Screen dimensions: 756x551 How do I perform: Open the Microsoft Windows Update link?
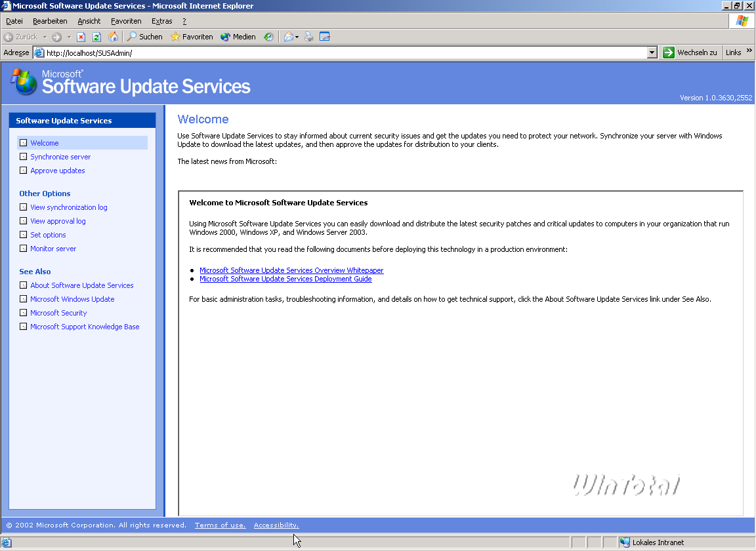[x=72, y=299]
